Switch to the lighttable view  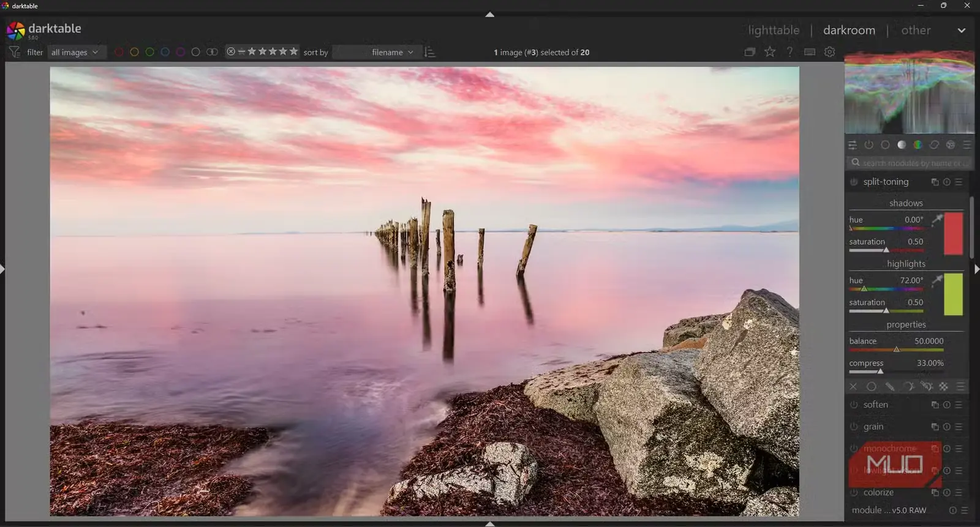click(774, 30)
